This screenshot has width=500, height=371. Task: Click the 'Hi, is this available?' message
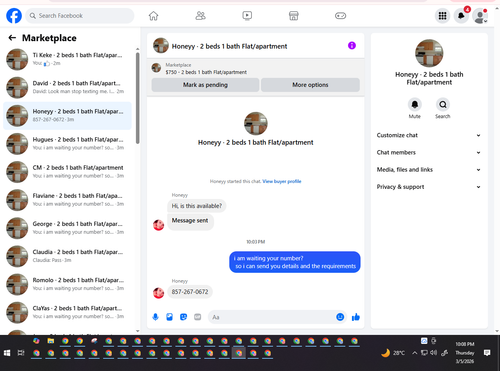tap(197, 206)
